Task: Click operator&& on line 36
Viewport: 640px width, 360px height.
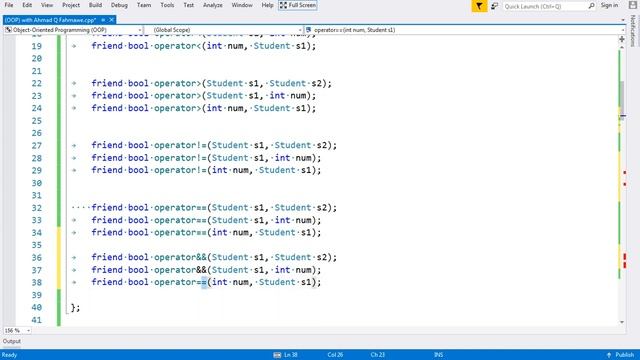Action: 180,258
